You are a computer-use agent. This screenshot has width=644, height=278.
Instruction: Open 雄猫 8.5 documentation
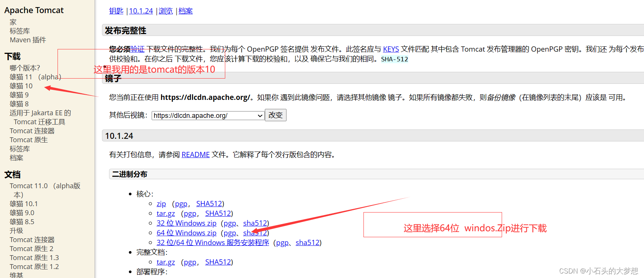coord(22,222)
